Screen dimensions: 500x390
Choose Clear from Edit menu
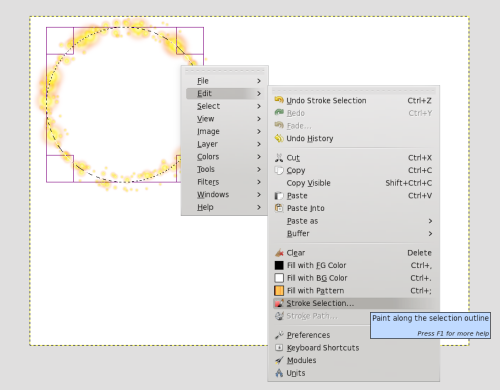coord(353,253)
